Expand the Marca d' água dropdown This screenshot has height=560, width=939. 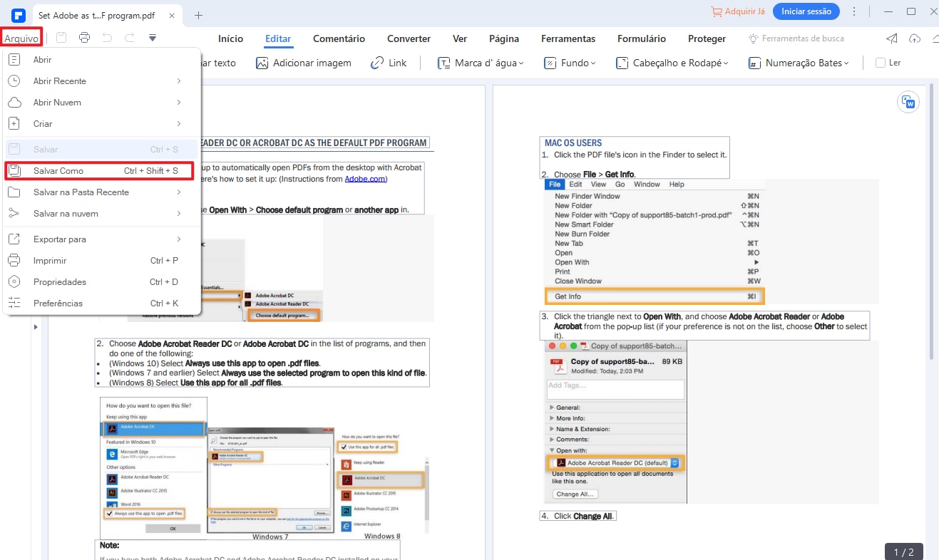click(x=521, y=63)
